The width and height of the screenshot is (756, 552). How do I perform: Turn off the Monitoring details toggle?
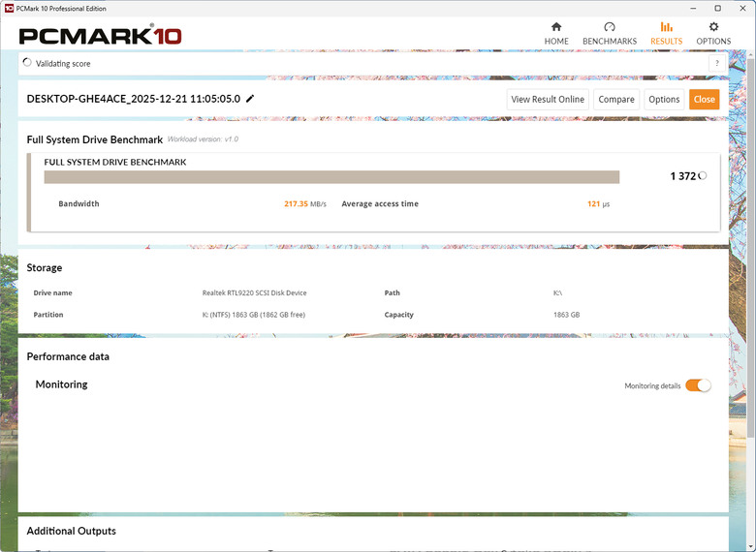click(698, 385)
